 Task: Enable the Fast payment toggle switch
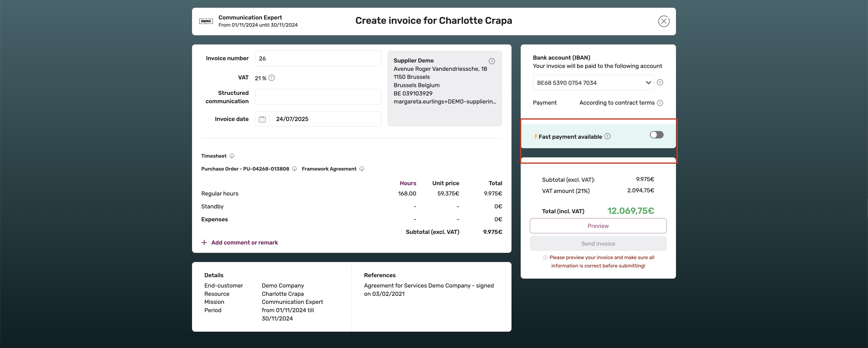click(x=656, y=135)
